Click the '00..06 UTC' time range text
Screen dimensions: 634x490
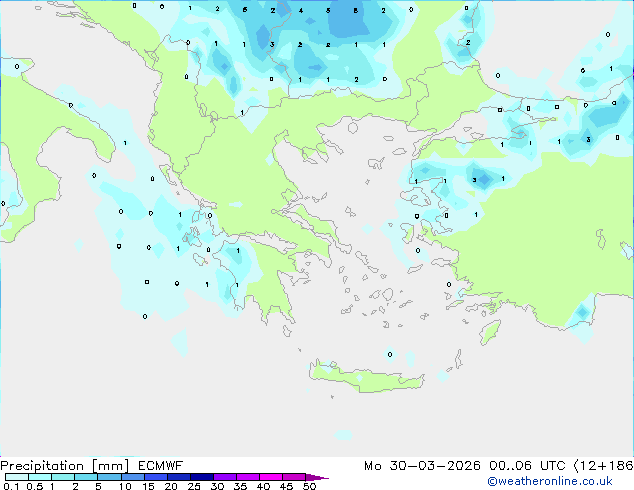tap(527, 466)
